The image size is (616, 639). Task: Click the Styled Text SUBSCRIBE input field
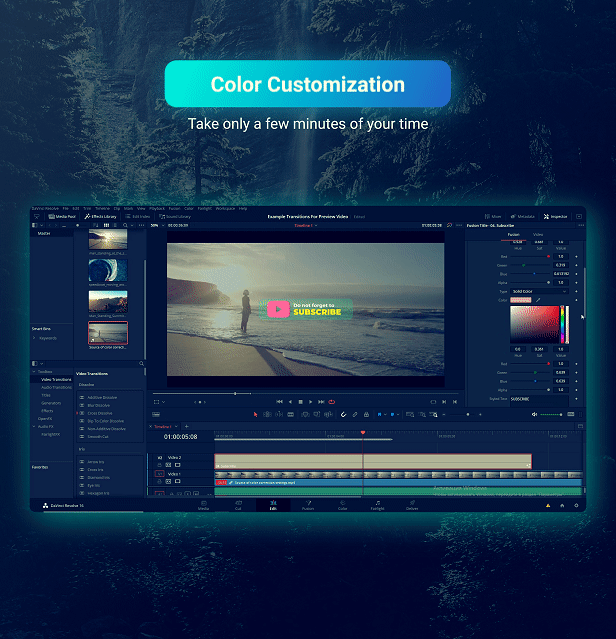pos(539,399)
